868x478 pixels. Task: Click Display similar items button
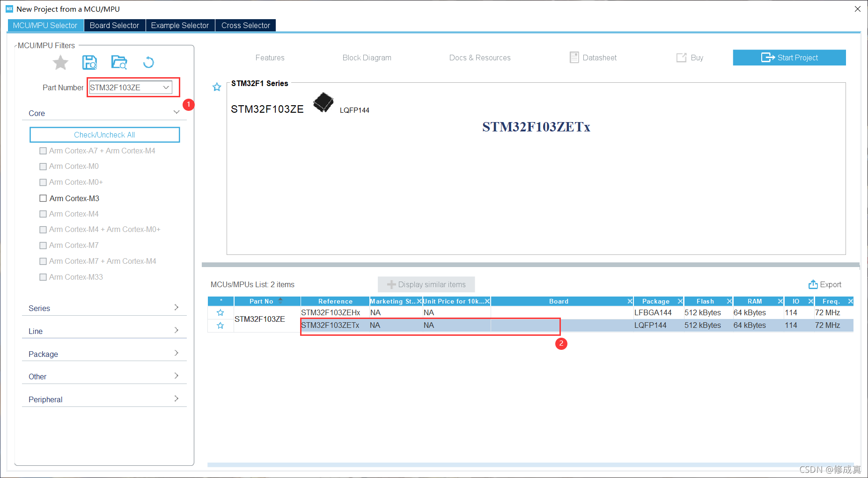click(x=427, y=284)
